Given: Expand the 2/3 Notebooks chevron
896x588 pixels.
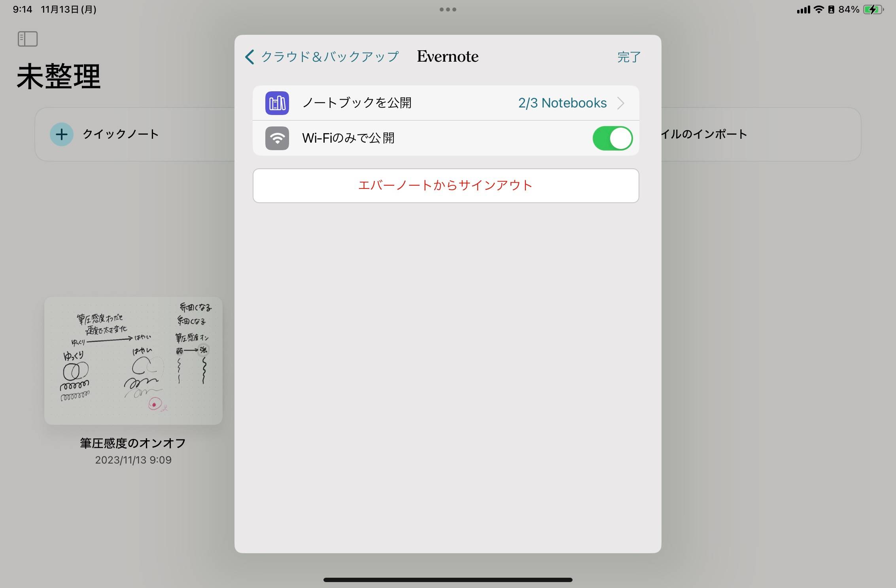Looking at the screenshot, I should pyautogui.click(x=621, y=103).
